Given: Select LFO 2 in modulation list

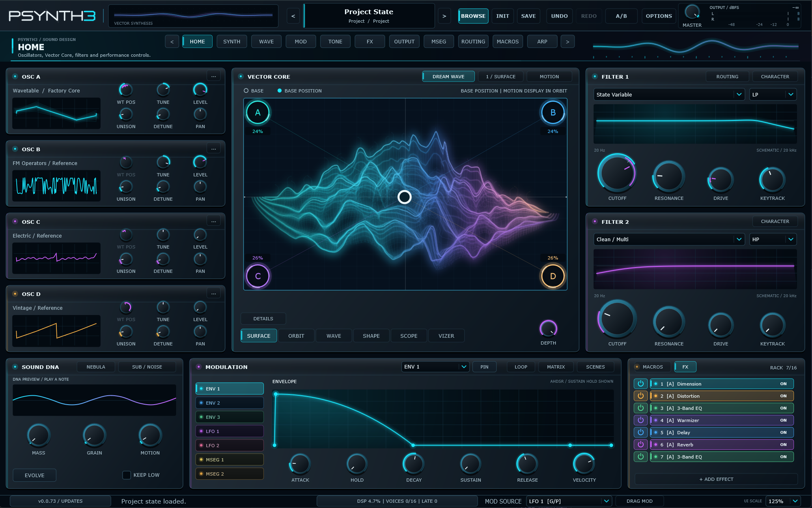Looking at the screenshot, I should coord(230,445).
